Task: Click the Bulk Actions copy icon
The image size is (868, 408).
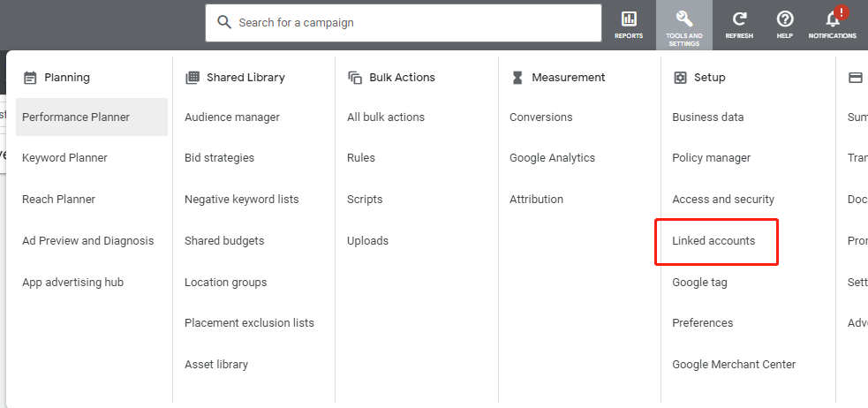Action: (x=355, y=78)
